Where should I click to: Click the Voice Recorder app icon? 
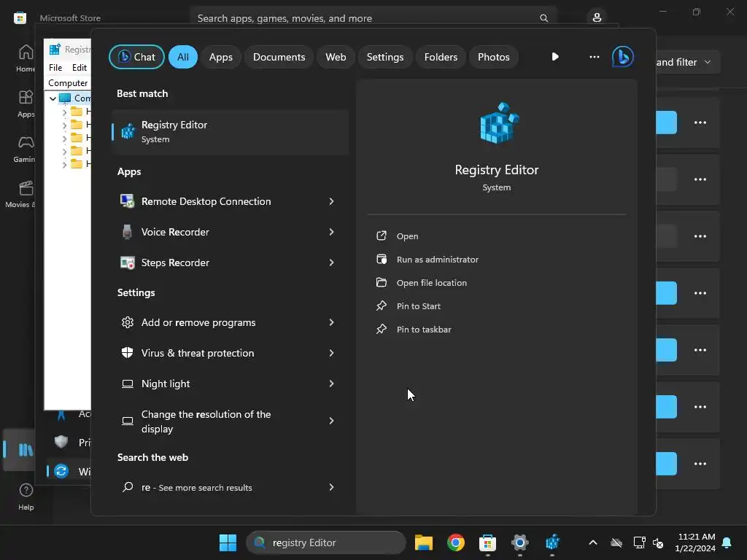[x=127, y=232]
